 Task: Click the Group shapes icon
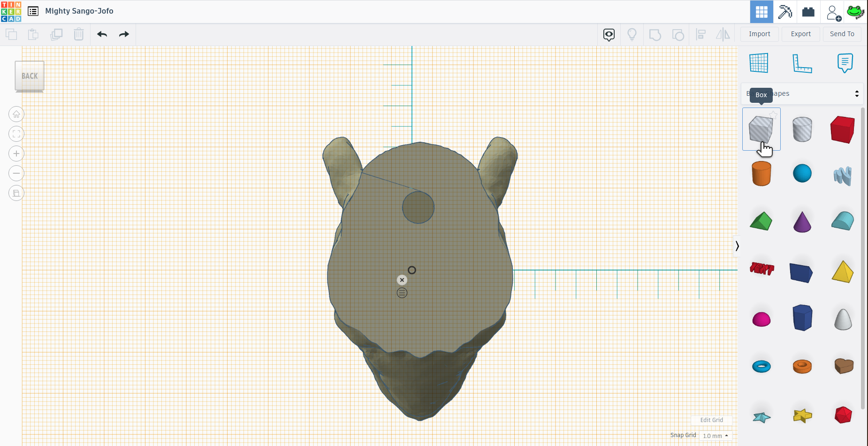[655, 34]
